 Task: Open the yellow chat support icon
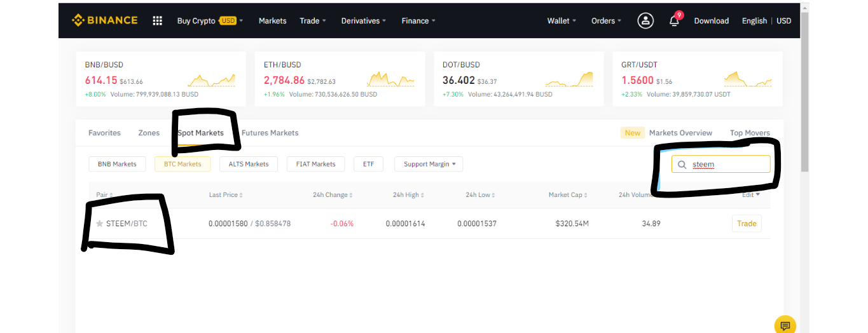(x=785, y=325)
